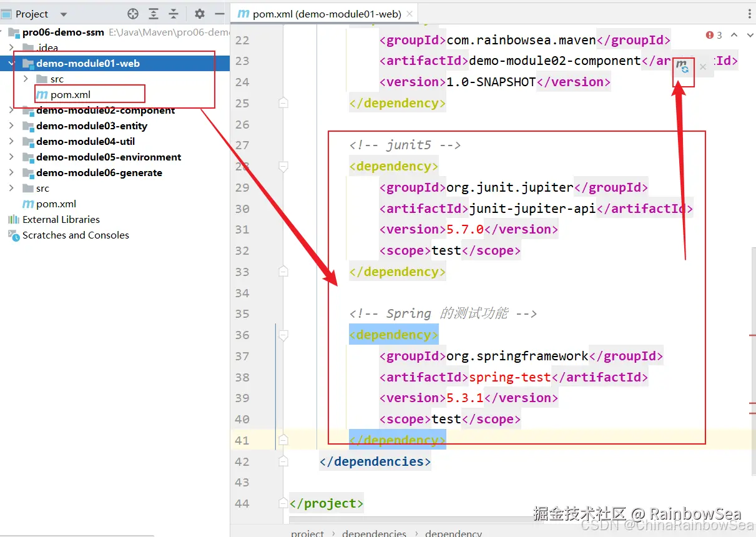Click the org.springframework groupId text
Screen dimensions: 756x537
(518, 356)
